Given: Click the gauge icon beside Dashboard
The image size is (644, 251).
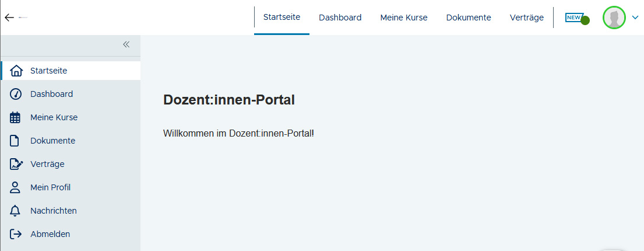Looking at the screenshot, I should click(16, 94).
